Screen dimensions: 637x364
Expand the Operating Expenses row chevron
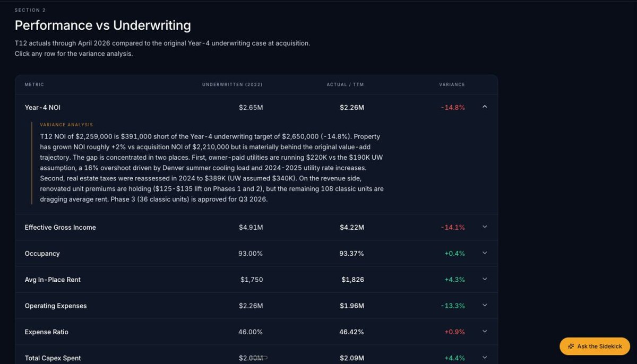pyautogui.click(x=485, y=305)
